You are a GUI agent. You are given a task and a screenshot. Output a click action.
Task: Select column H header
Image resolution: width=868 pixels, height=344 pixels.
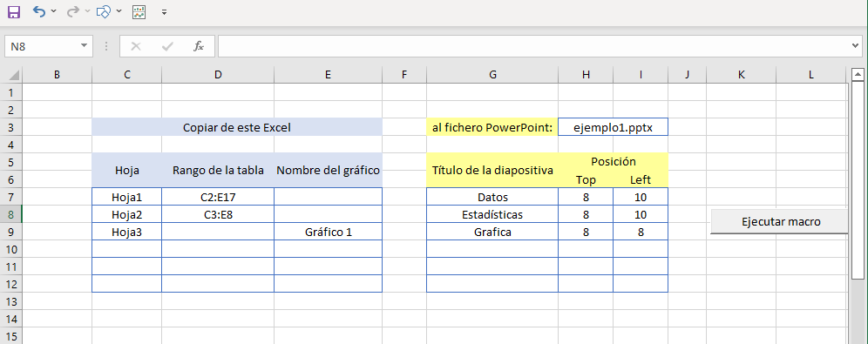pyautogui.click(x=586, y=75)
